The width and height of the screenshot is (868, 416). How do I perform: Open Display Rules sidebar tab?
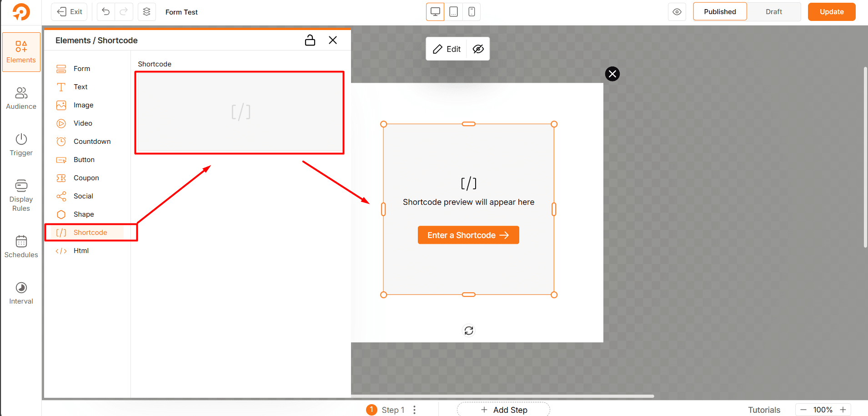click(x=21, y=195)
